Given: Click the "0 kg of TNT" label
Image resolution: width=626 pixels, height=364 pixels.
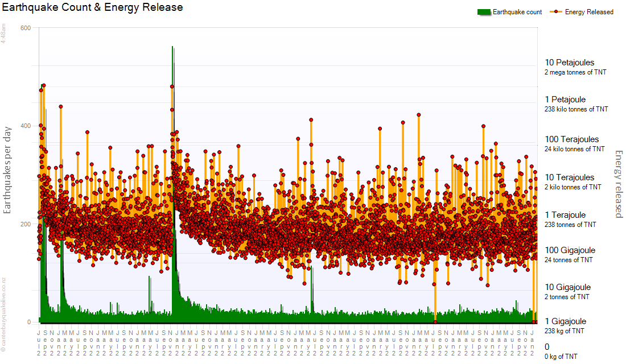Looking at the screenshot, I should (x=561, y=357).
